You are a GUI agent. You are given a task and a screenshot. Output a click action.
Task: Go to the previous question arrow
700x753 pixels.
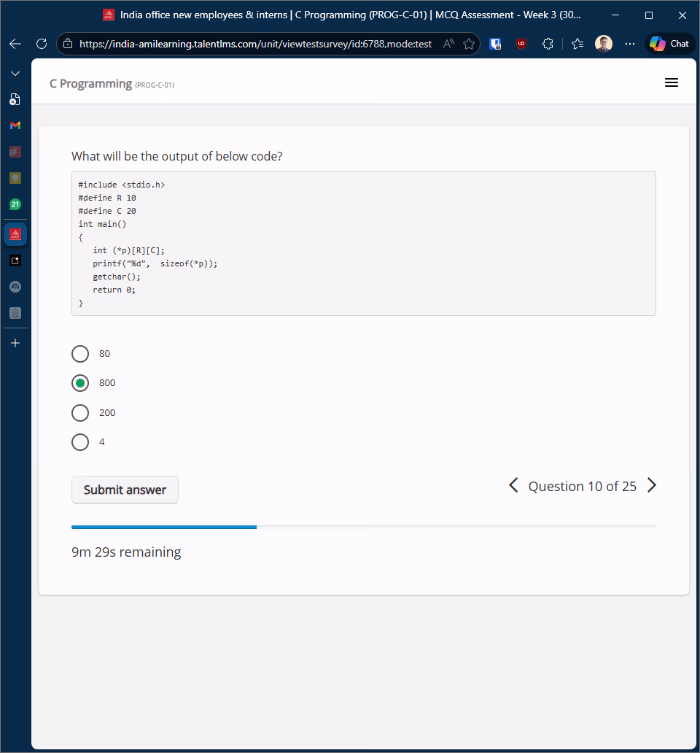click(513, 486)
